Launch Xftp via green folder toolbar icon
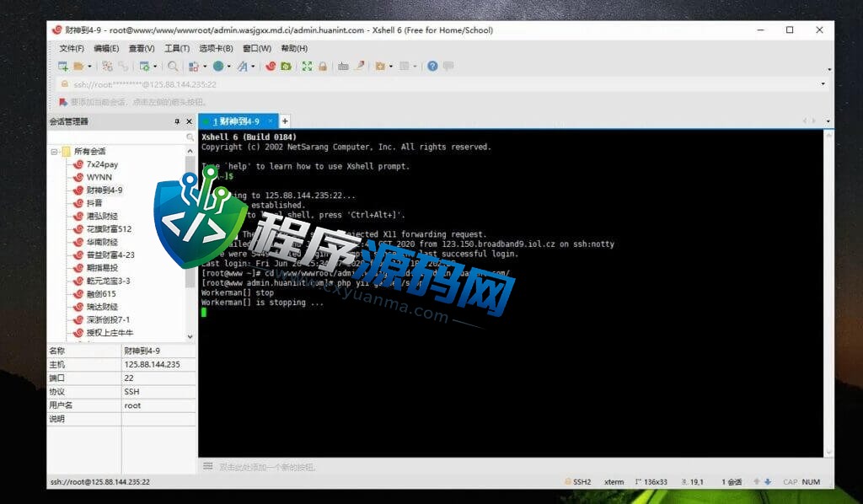This screenshot has height=504, width=863. pos(287,66)
